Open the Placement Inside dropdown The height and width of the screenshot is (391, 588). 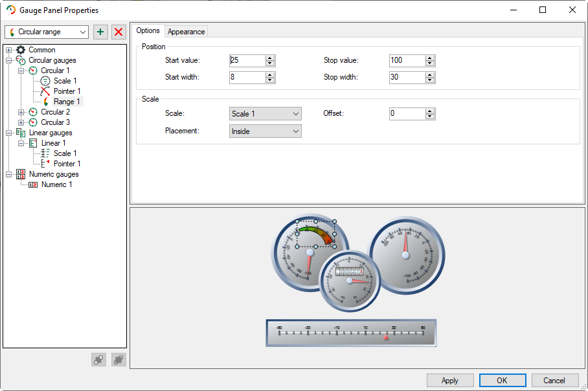coord(266,131)
